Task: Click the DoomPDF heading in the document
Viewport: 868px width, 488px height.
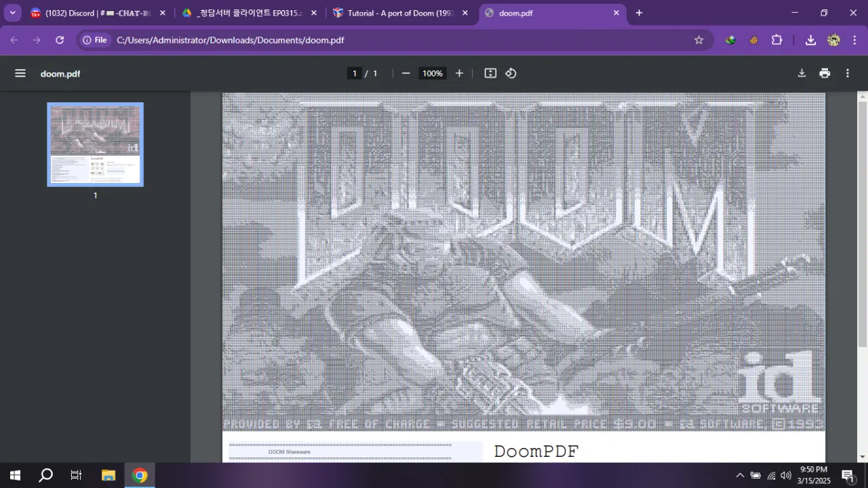Action: [x=536, y=451]
